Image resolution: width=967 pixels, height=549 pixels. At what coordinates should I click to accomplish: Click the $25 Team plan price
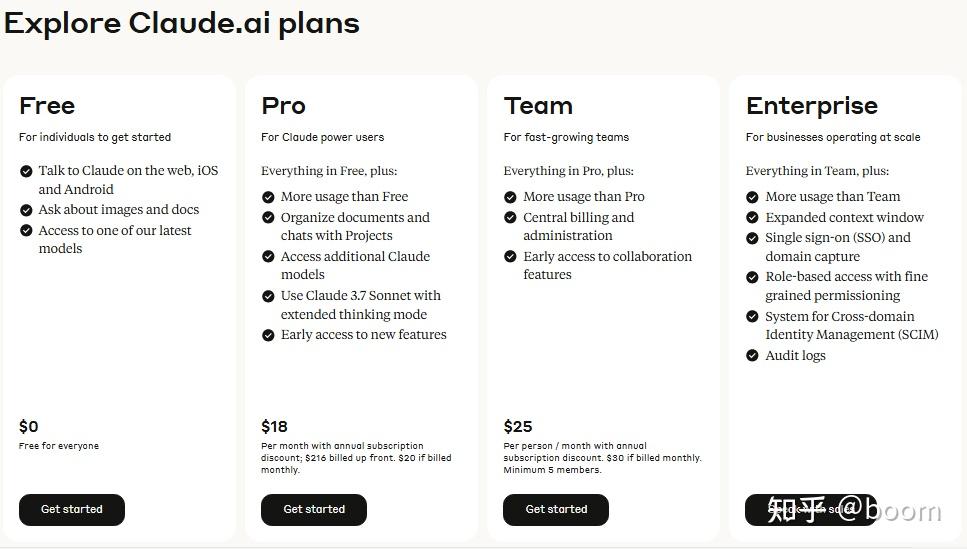pyautogui.click(x=518, y=427)
